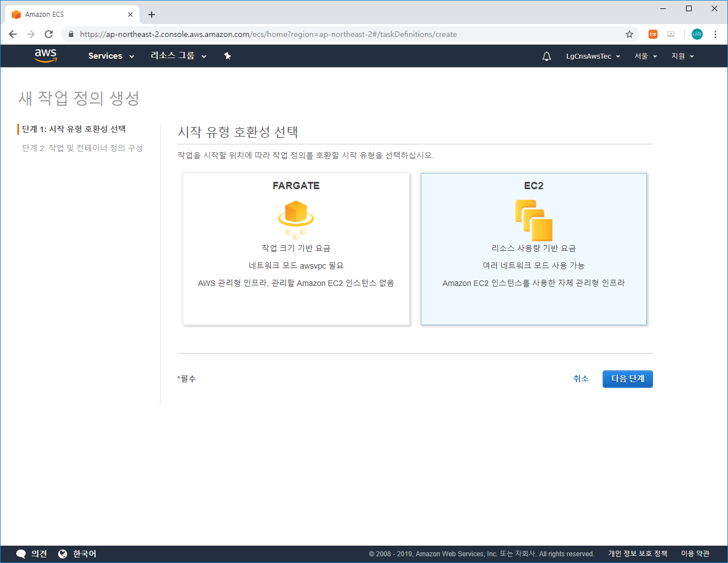Expand the Services dropdown menu

(x=111, y=56)
